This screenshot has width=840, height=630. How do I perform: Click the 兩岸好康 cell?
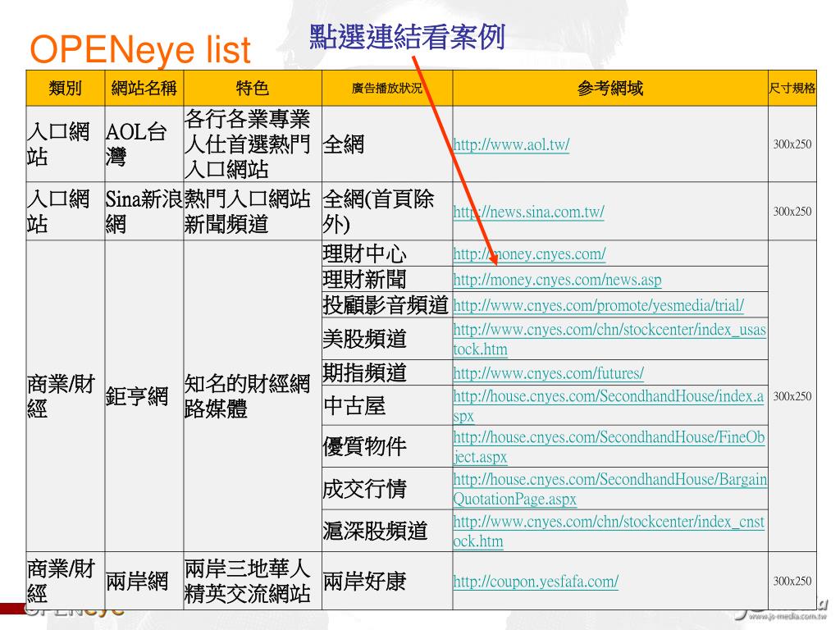click(387, 582)
